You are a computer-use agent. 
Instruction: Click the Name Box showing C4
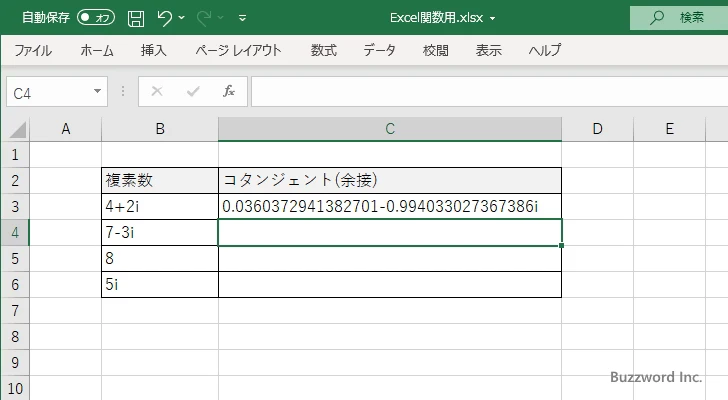(49, 92)
